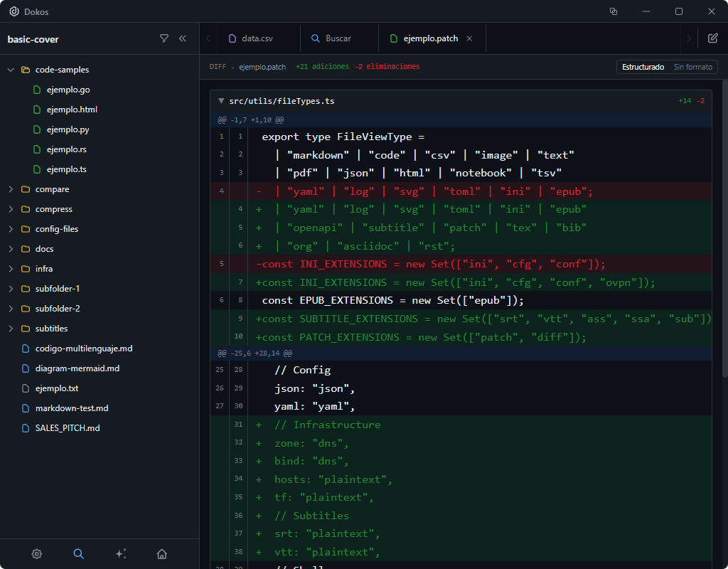Collapse the code-samples folder

click(11, 70)
